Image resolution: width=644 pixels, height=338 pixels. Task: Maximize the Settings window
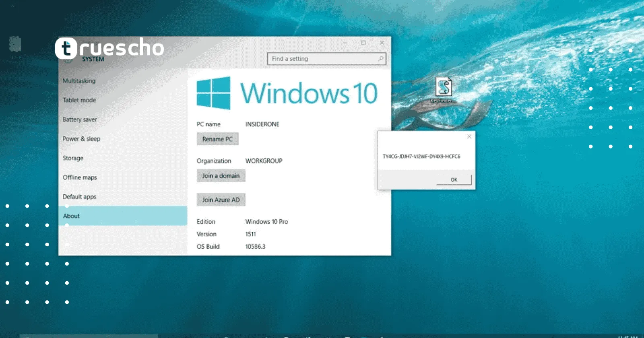(x=363, y=43)
